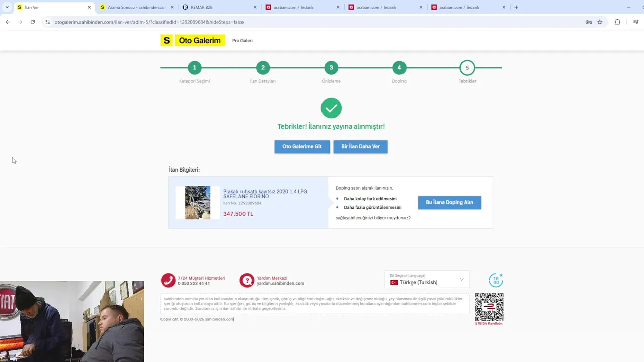The image size is (644, 362).
Task: Open the tab search dropdown arrow
Action: pyautogui.click(x=7, y=7)
